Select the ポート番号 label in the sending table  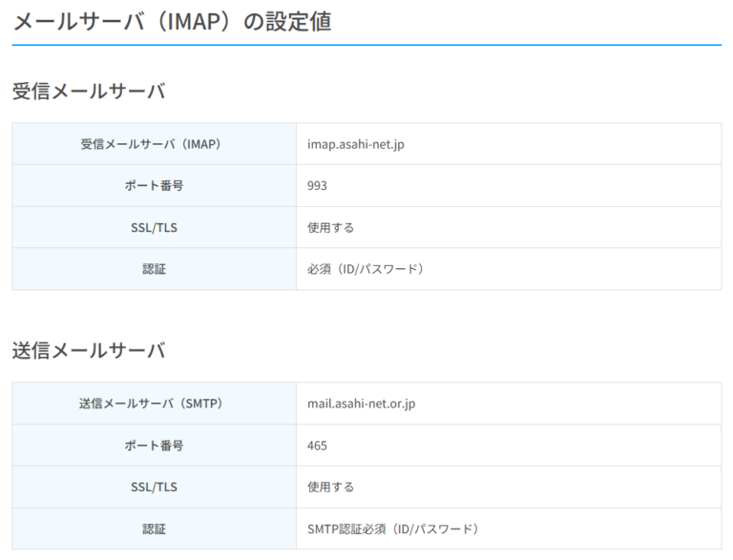coord(154,446)
